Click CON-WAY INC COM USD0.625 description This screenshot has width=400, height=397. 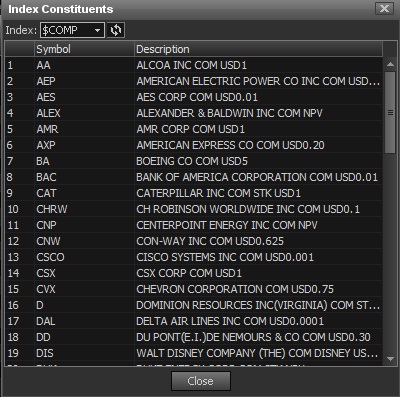[x=210, y=241]
